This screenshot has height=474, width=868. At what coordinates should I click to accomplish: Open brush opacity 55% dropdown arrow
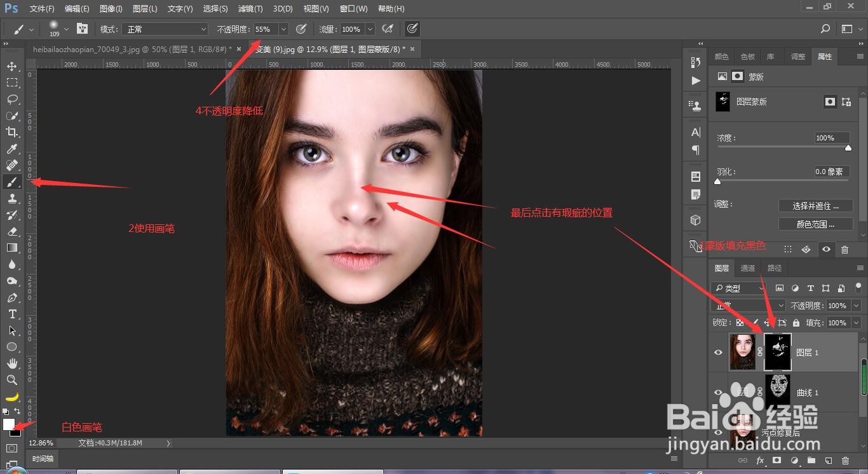tap(283, 29)
